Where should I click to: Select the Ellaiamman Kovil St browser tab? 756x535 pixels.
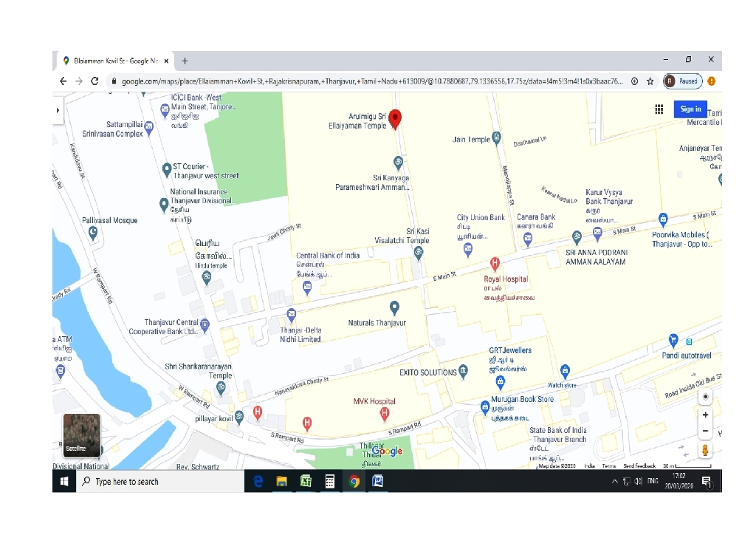(114, 61)
